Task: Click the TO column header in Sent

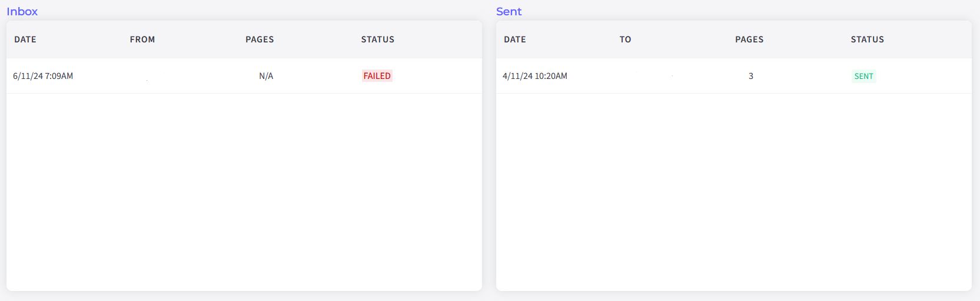Action: (625, 39)
